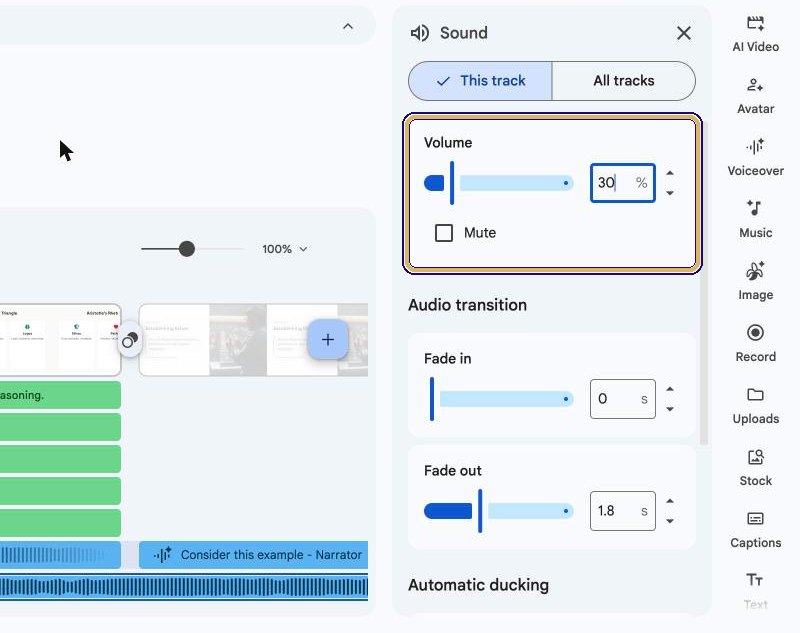Select the voiceover waveform clip left of Narrator
The image size is (800, 633).
click(60, 554)
